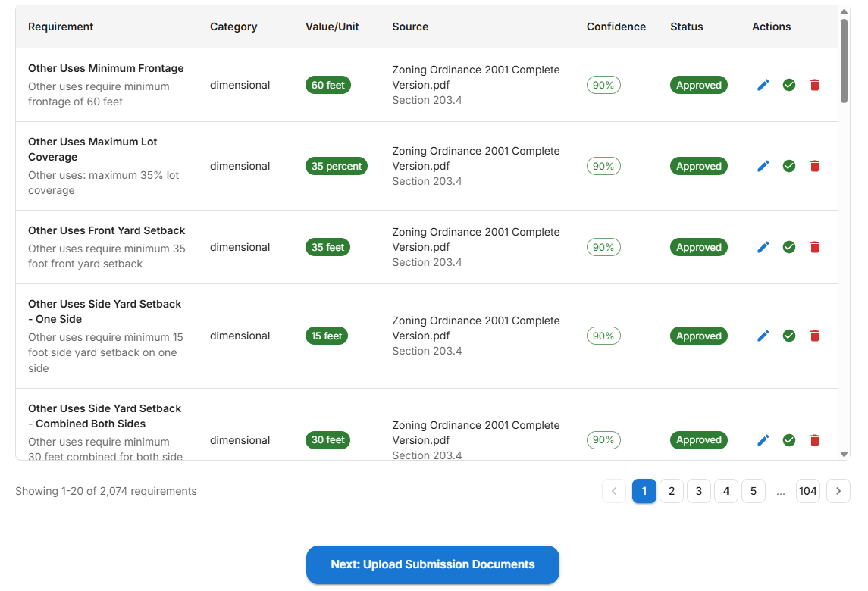Go to the next page with chevron

point(838,491)
